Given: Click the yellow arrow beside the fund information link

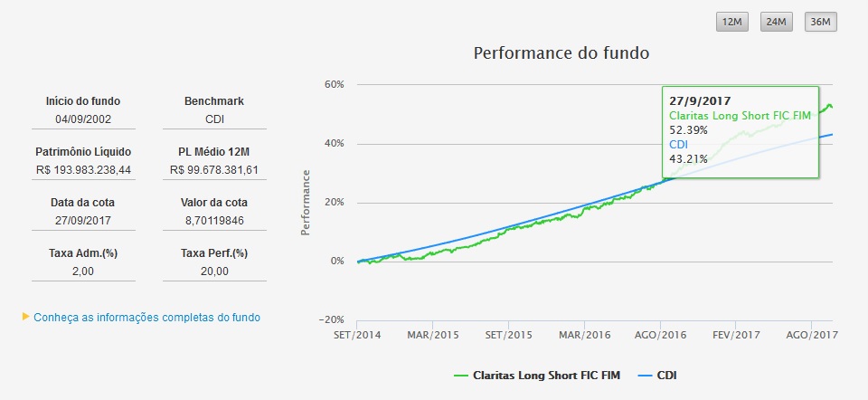Looking at the screenshot, I should 26,317.
